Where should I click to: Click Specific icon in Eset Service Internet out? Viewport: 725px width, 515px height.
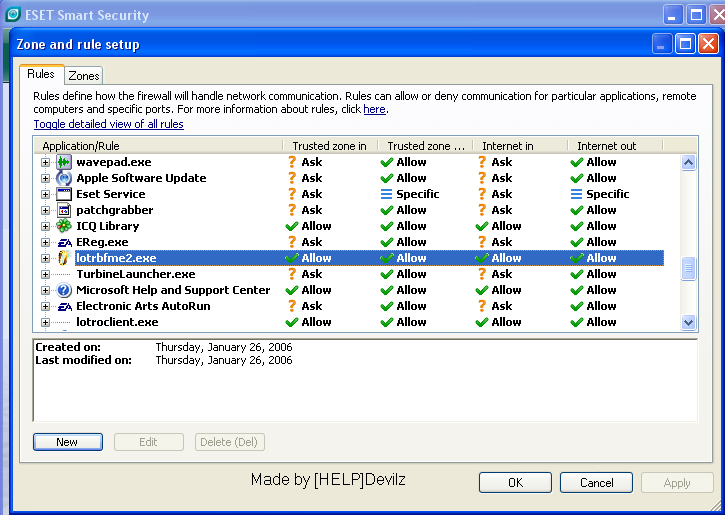tap(576, 194)
